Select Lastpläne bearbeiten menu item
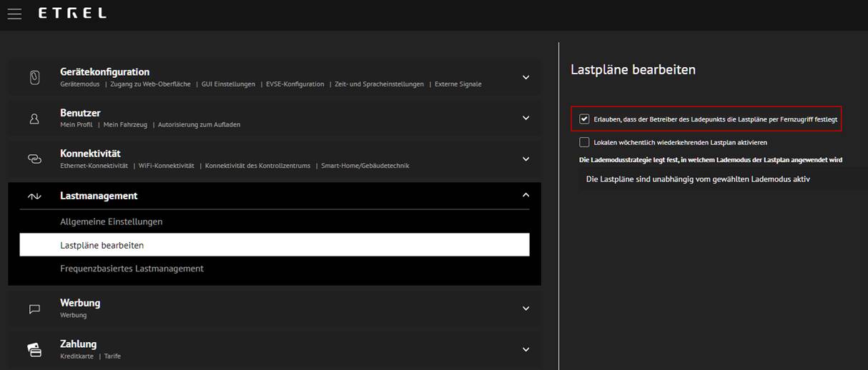 point(102,245)
